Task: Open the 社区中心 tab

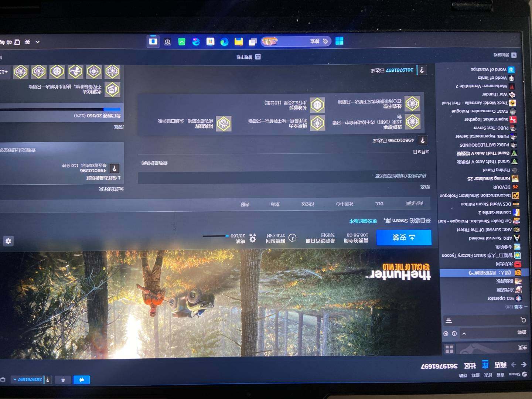Action: 344,204
